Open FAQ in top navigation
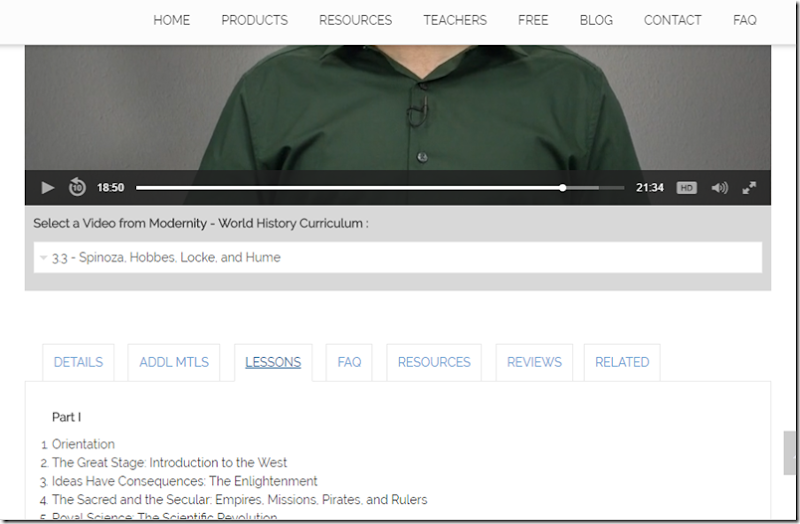Image resolution: width=800 pixels, height=524 pixels. coord(745,20)
